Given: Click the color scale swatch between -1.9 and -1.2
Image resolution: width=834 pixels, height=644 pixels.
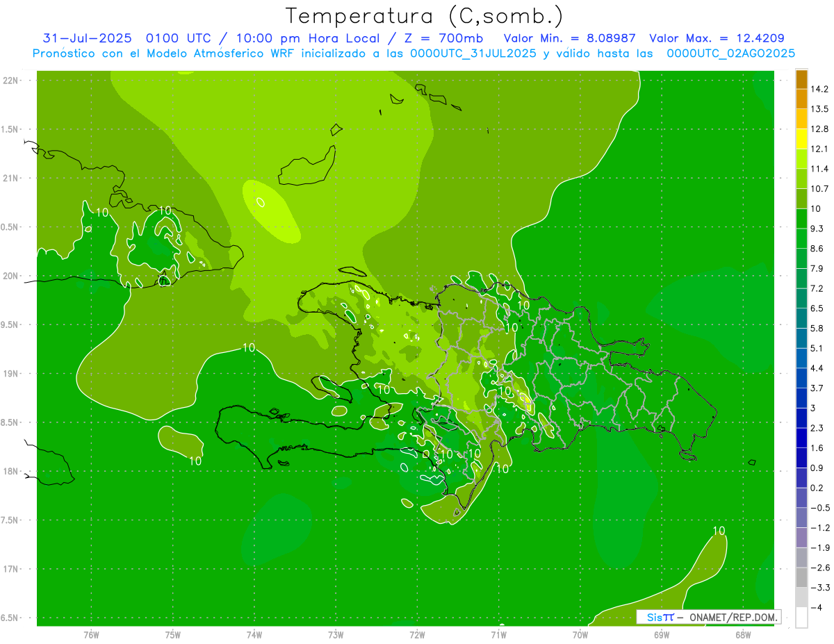Looking at the screenshot, I should click(801, 538).
